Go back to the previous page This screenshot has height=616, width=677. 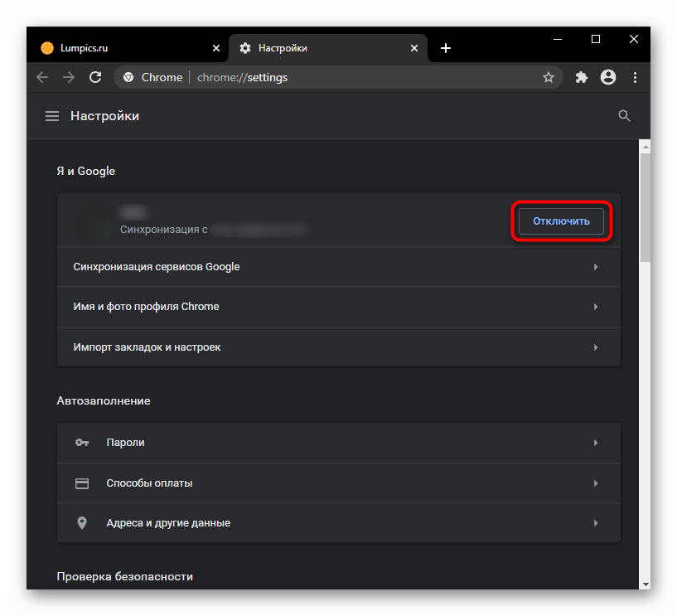click(x=42, y=77)
